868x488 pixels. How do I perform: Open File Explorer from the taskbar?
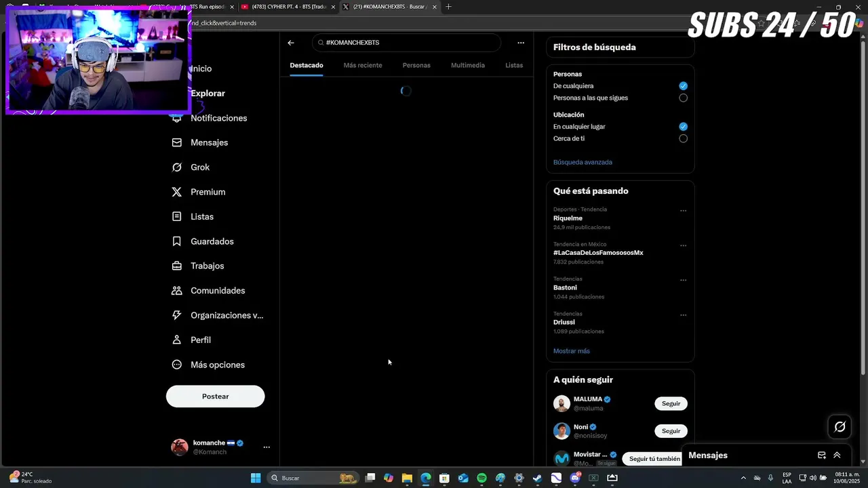pyautogui.click(x=407, y=478)
